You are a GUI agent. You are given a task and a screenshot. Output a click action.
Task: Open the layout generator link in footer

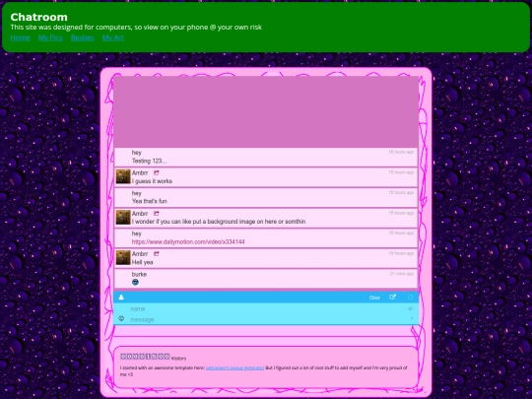point(234,367)
